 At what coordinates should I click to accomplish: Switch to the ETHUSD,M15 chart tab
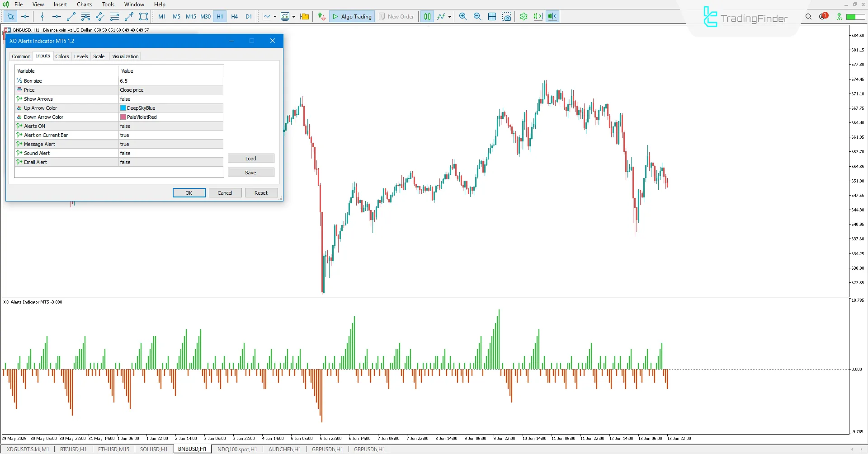(x=113, y=449)
